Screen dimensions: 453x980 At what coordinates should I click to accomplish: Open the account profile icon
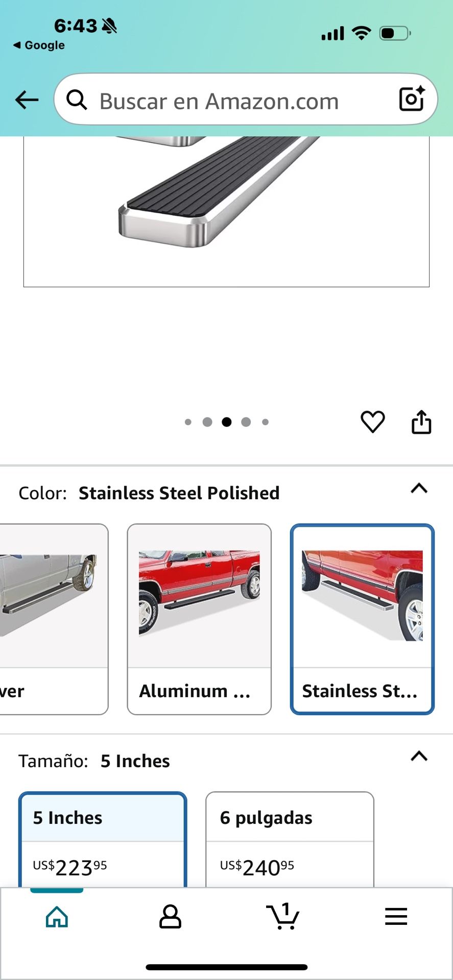(x=170, y=917)
